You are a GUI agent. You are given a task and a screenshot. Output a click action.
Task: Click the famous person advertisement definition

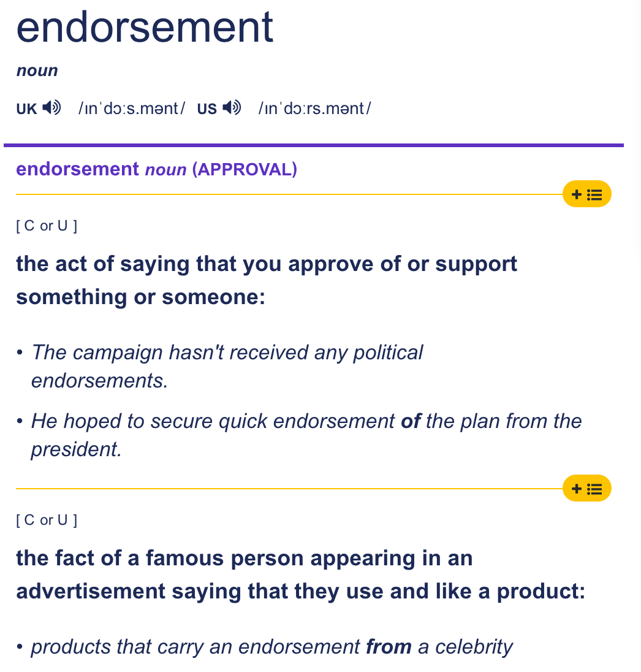[x=301, y=575]
